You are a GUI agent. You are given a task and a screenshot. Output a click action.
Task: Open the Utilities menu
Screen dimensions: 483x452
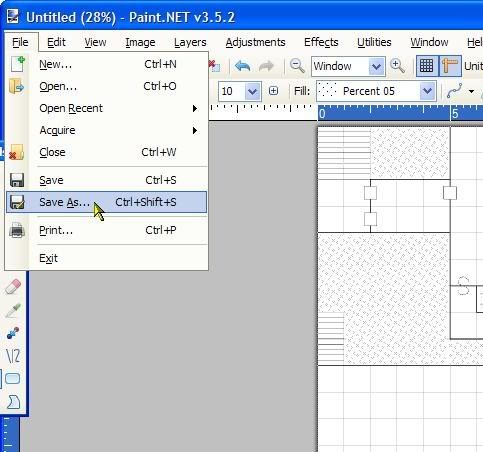[x=374, y=42]
